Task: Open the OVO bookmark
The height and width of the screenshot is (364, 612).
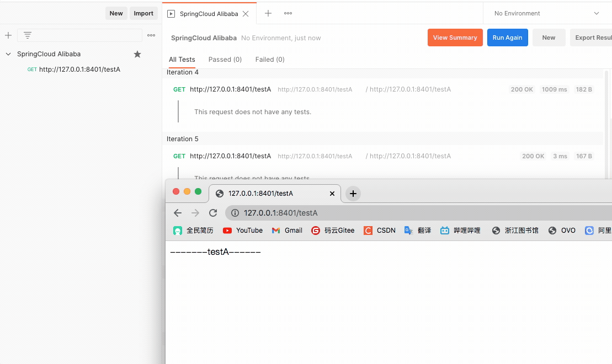Action: (x=562, y=231)
